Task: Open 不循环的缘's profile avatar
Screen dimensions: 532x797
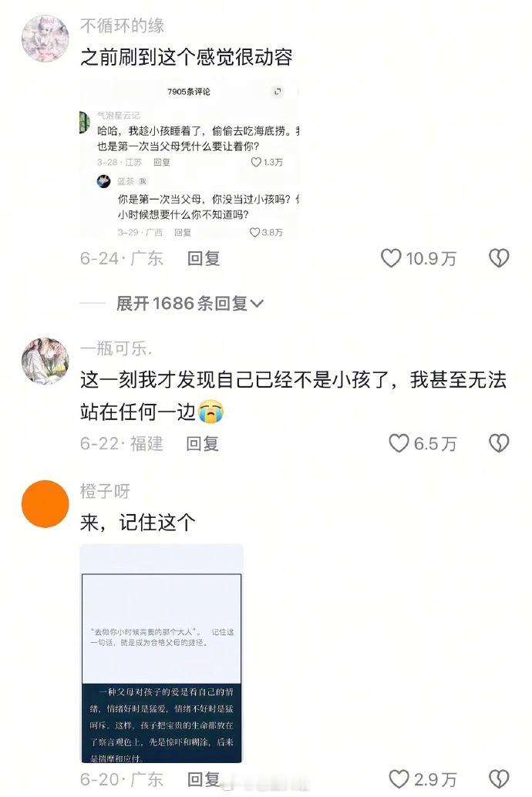Action: click(45, 38)
